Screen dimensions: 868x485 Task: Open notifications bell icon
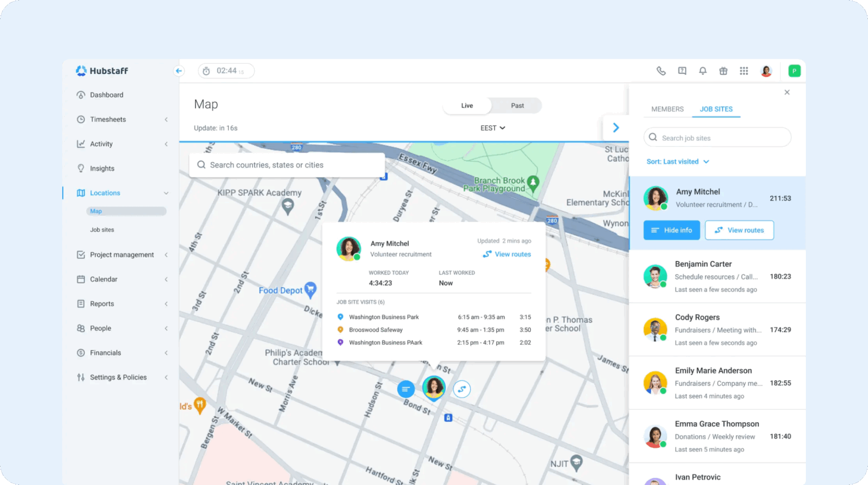point(703,71)
